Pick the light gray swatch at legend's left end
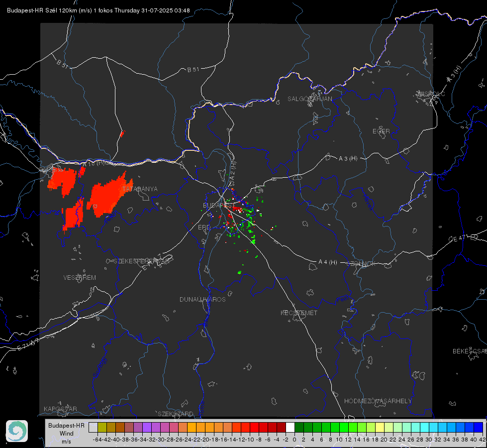 [93, 427]
